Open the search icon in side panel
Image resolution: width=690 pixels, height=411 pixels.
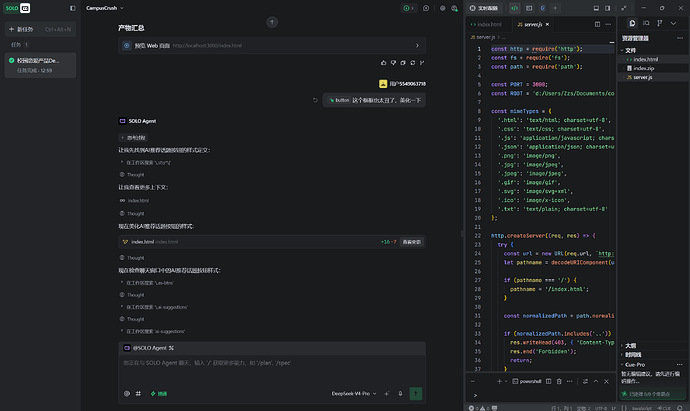[646, 23]
